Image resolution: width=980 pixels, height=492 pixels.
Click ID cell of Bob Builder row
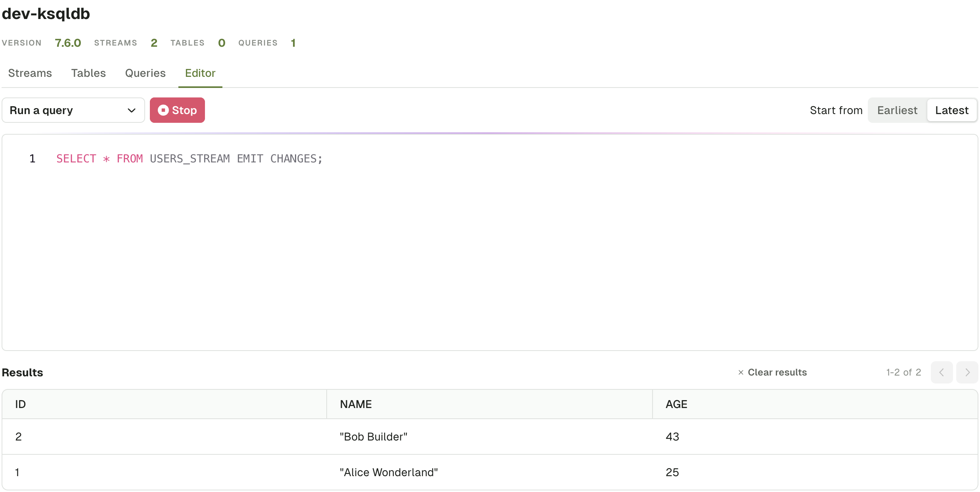(19, 437)
